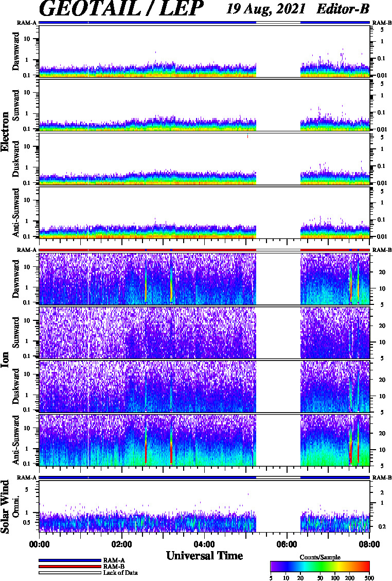The image size is (392, 581).
Task: Click the RAM-A label left of Solar Wind bar
Action: [27, 477]
